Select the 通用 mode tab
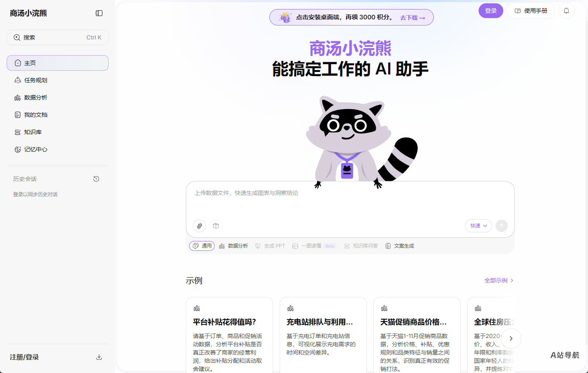588x373 pixels. pos(202,246)
